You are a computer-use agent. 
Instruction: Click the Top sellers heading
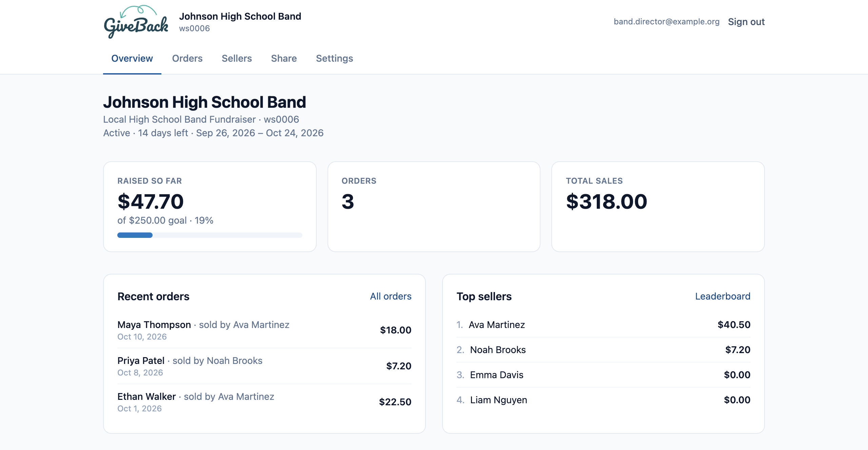(x=484, y=296)
